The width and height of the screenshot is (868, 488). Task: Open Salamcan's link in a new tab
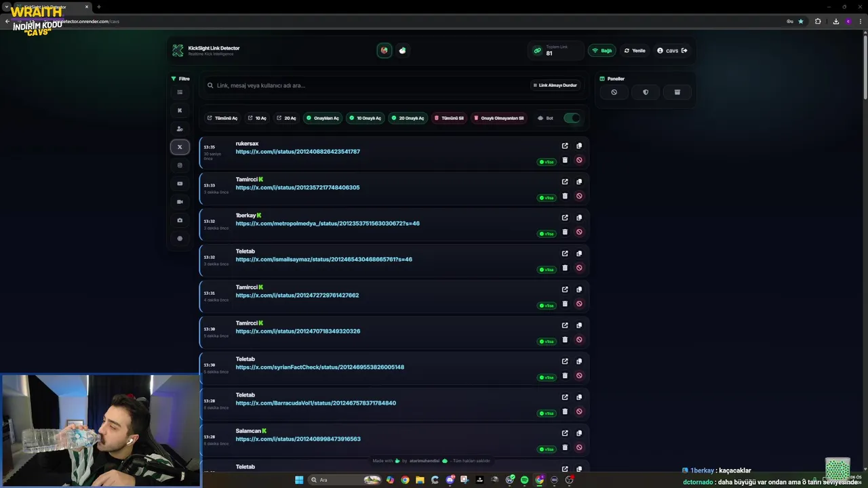565,433
